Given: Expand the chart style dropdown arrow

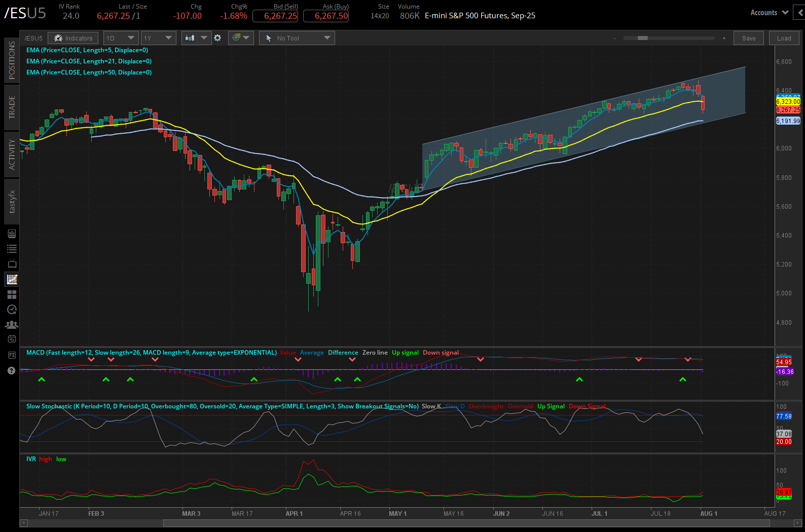Looking at the screenshot, I should pyautogui.click(x=204, y=37).
